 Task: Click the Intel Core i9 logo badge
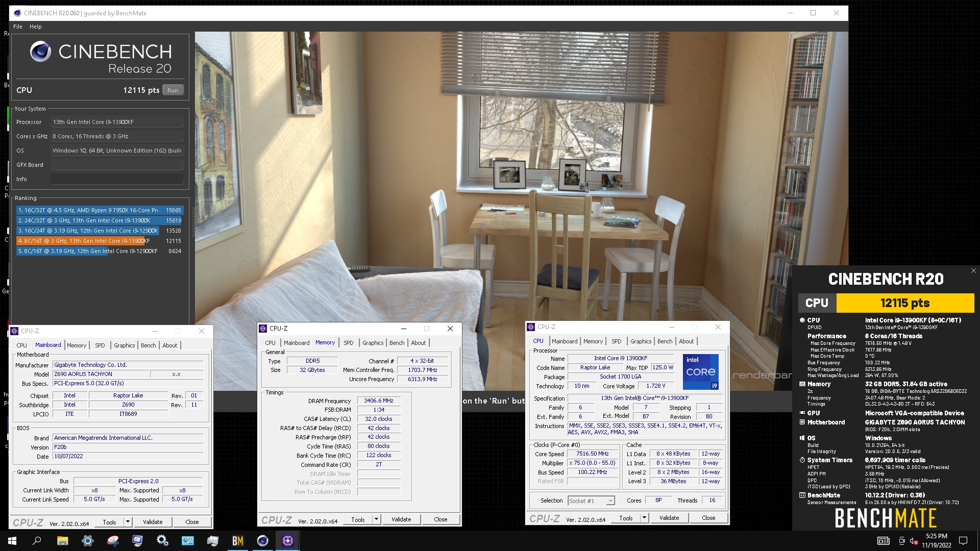point(701,372)
